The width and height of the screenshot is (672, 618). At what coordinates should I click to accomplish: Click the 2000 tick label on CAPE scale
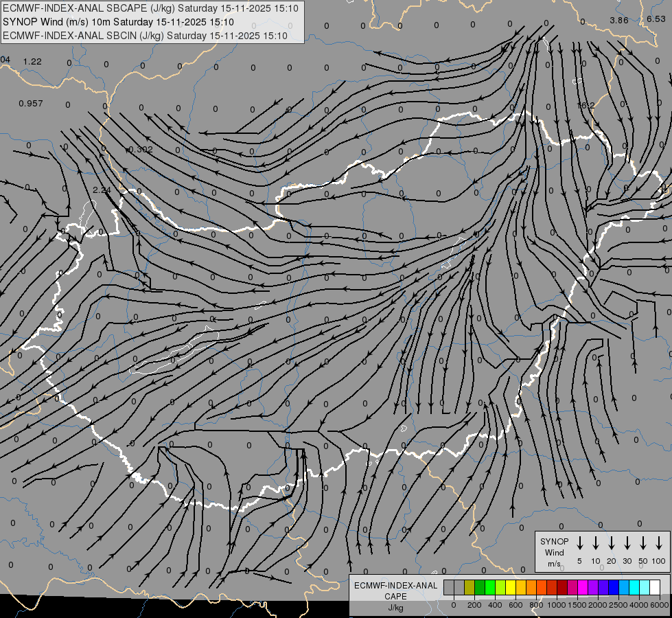(598, 605)
